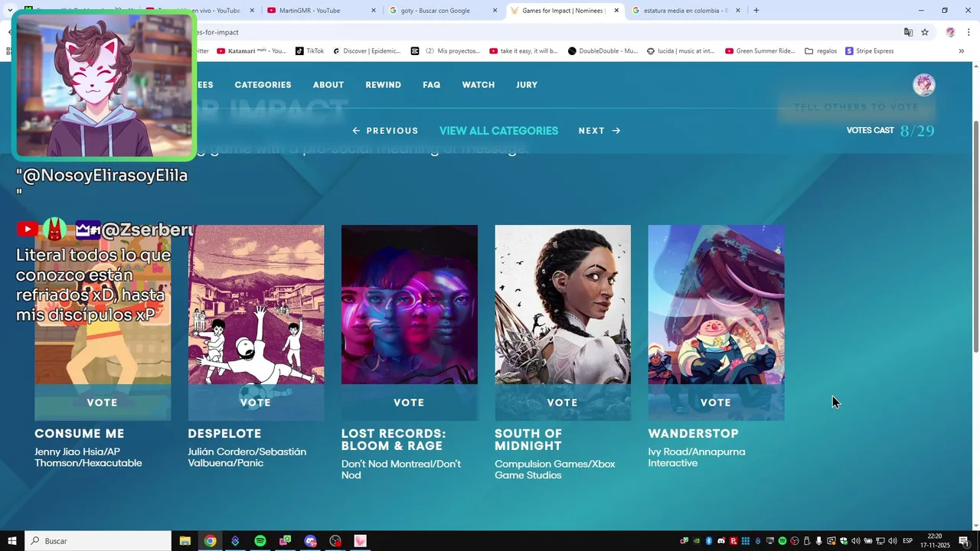Close the Games for Impact tab

tap(616, 11)
